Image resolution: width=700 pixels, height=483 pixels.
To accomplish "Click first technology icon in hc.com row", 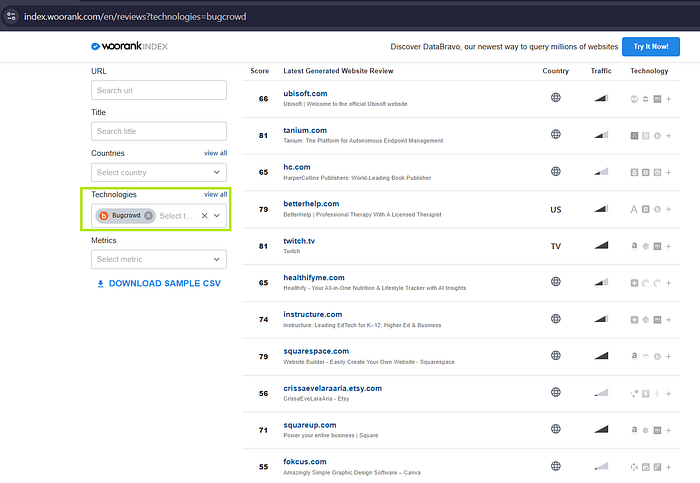I will [x=634, y=172].
